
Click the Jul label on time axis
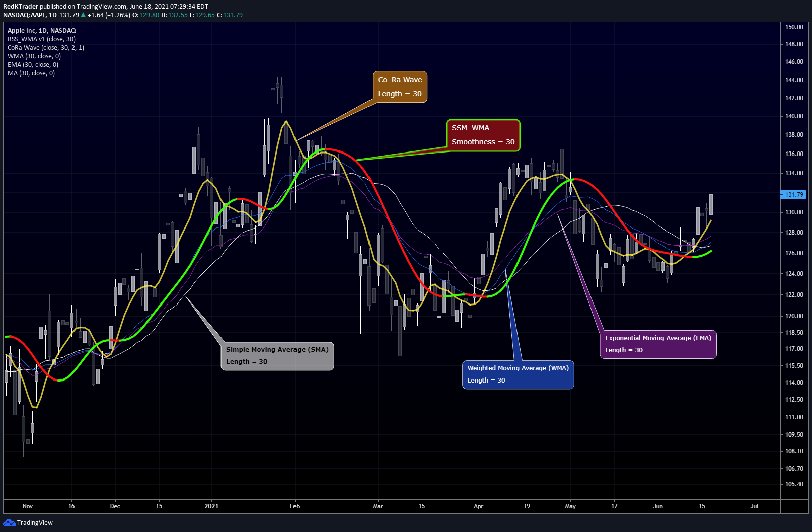click(754, 506)
